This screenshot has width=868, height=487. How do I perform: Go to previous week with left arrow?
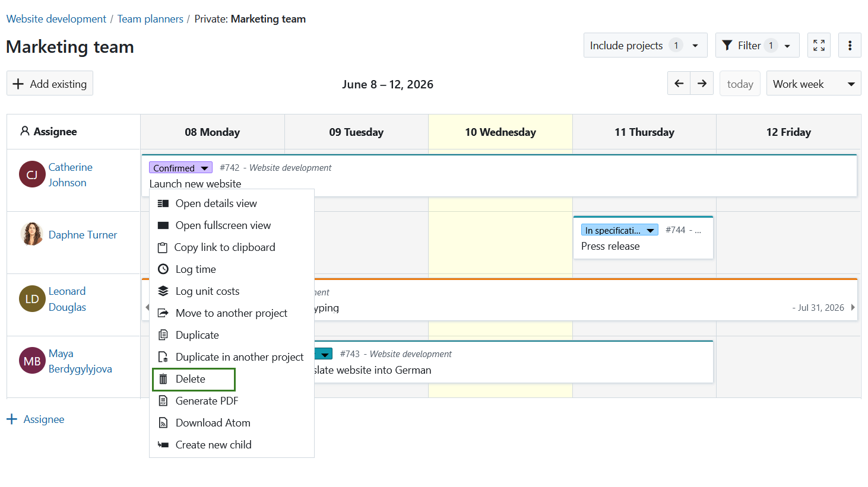click(679, 84)
